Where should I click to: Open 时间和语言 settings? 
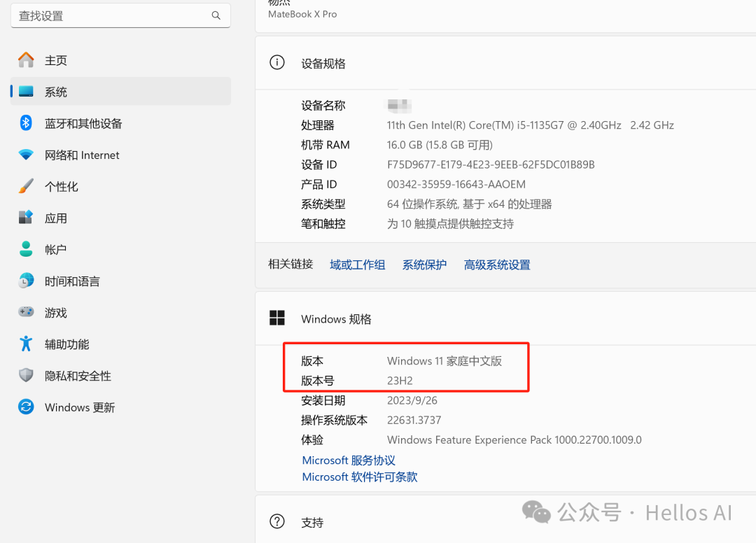[x=120, y=281]
